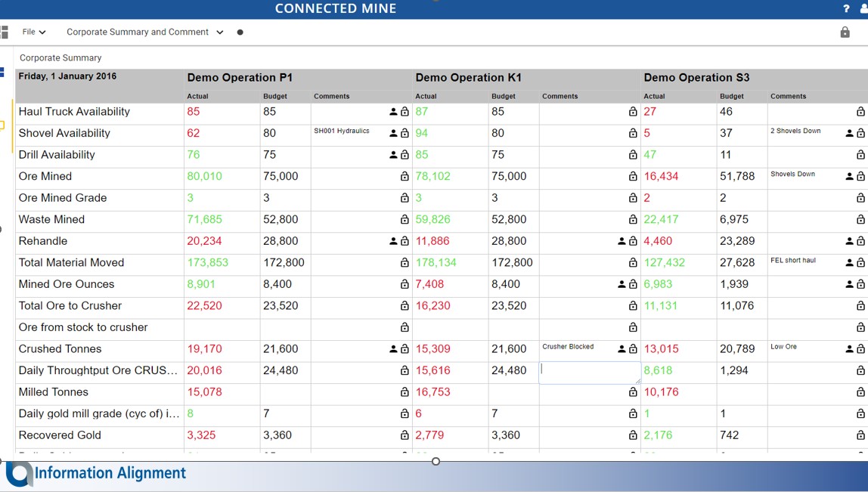
Task: Click P1 Recovered Gold actual 3,325
Action: pos(201,435)
